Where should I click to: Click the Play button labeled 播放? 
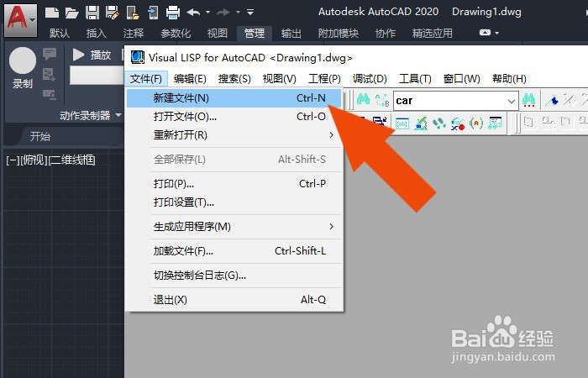[92, 55]
